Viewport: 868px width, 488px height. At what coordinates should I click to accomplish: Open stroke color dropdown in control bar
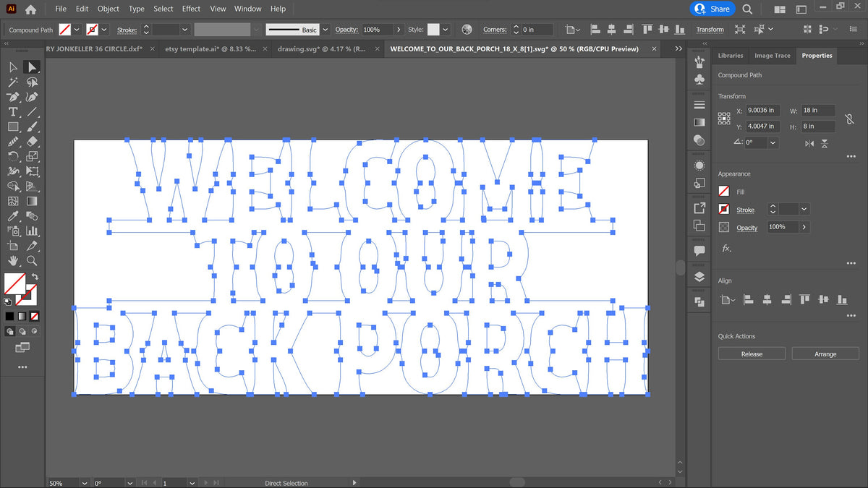click(x=105, y=30)
